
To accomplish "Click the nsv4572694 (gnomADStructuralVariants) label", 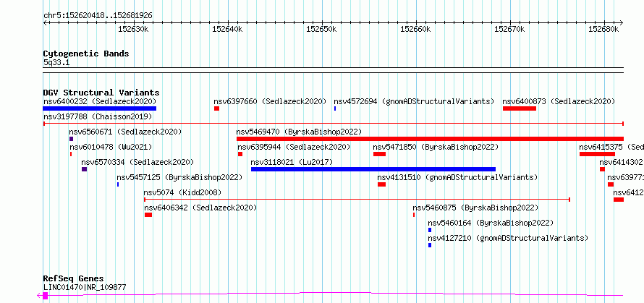I will pyautogui.click(x=414, y=101).
